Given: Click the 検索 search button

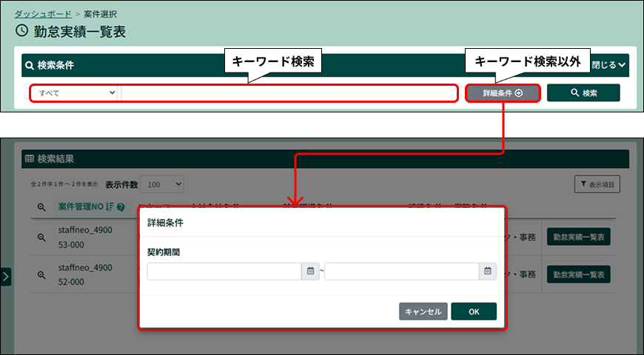Looking at the screenshot, I should [583, 92].
